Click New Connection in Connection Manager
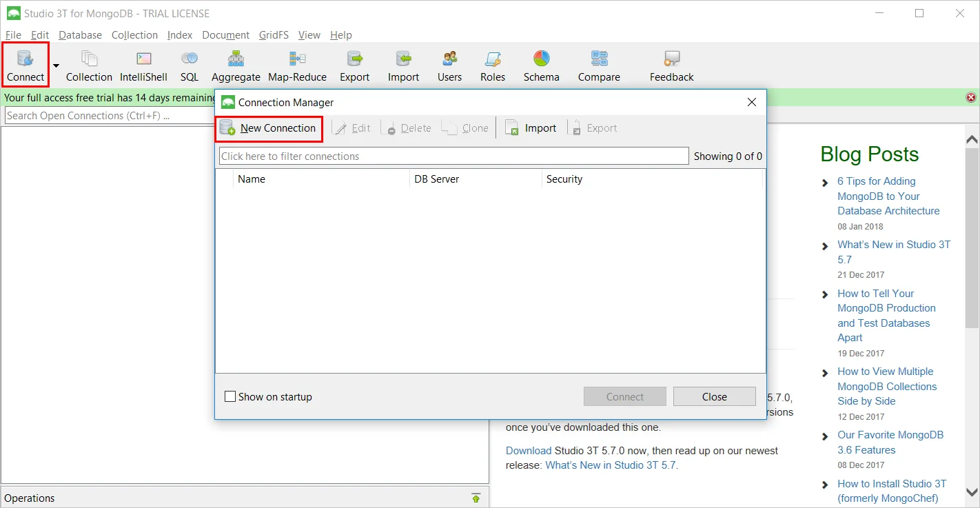980x508 pixels. click(269, 128)
